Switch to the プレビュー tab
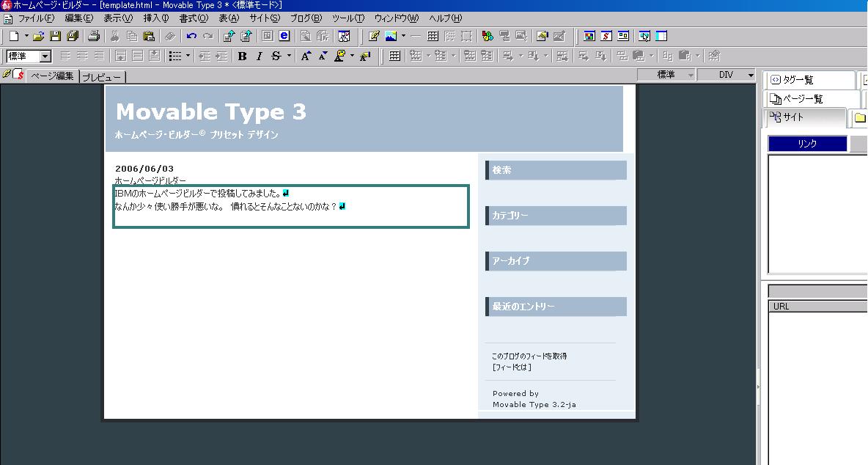Image resolution: width=868 pixels, height=465 pixels. pyautogui.click(x=103, y=77)
